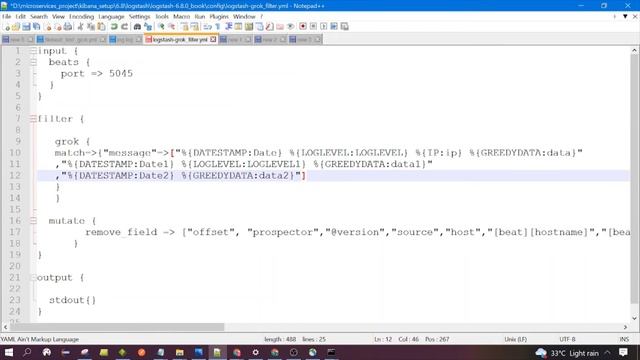Collapse the mutate block on line 16

pos(33,221)
